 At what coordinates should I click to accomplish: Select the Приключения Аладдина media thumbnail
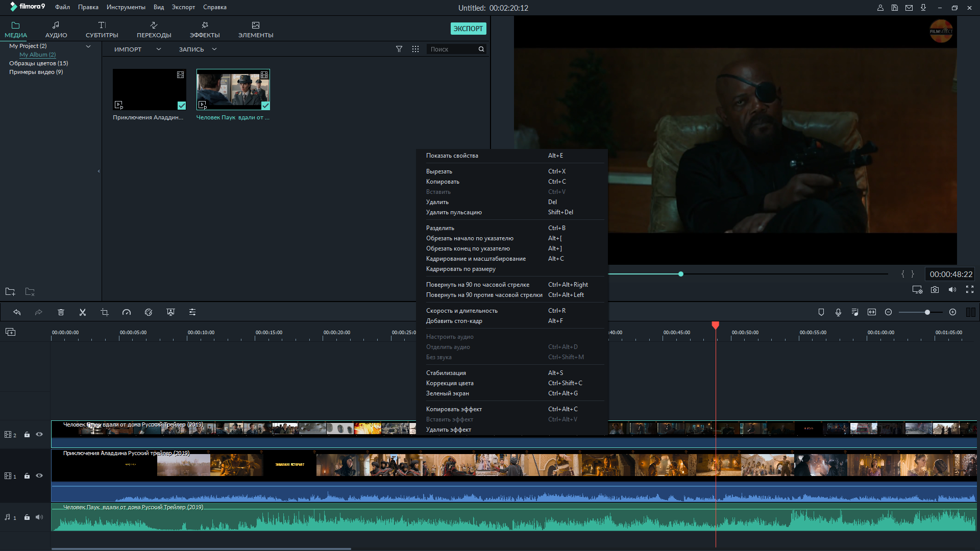(150, 89)
